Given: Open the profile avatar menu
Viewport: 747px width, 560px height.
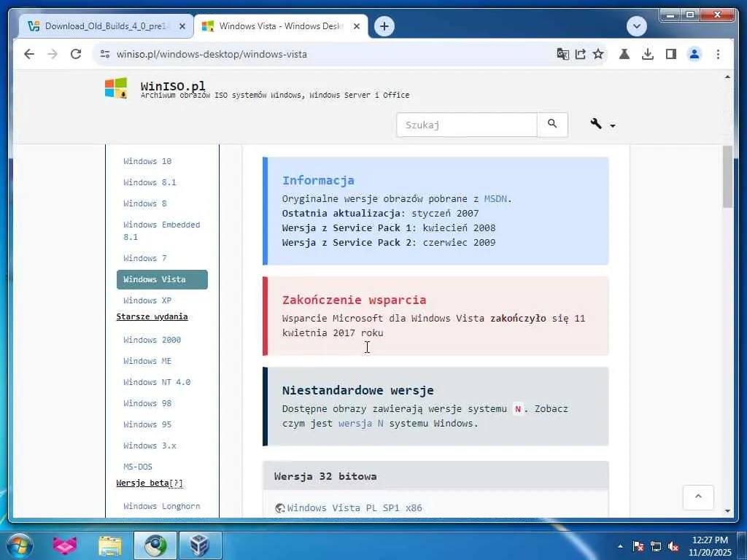Looking at the screenshot, I should coord(694,54).
